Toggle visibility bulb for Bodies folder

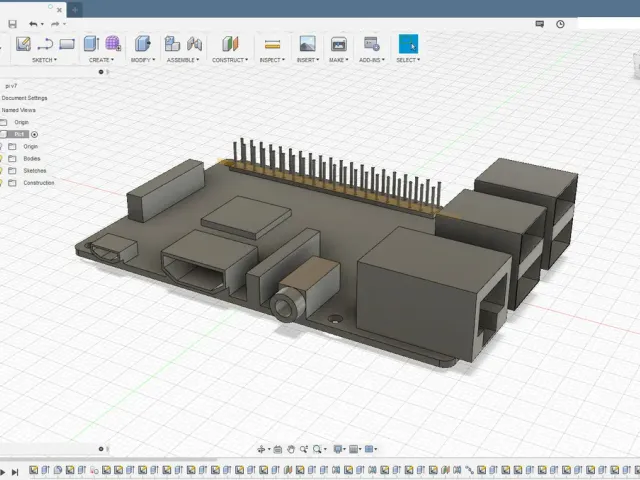[x=1, y=158]
